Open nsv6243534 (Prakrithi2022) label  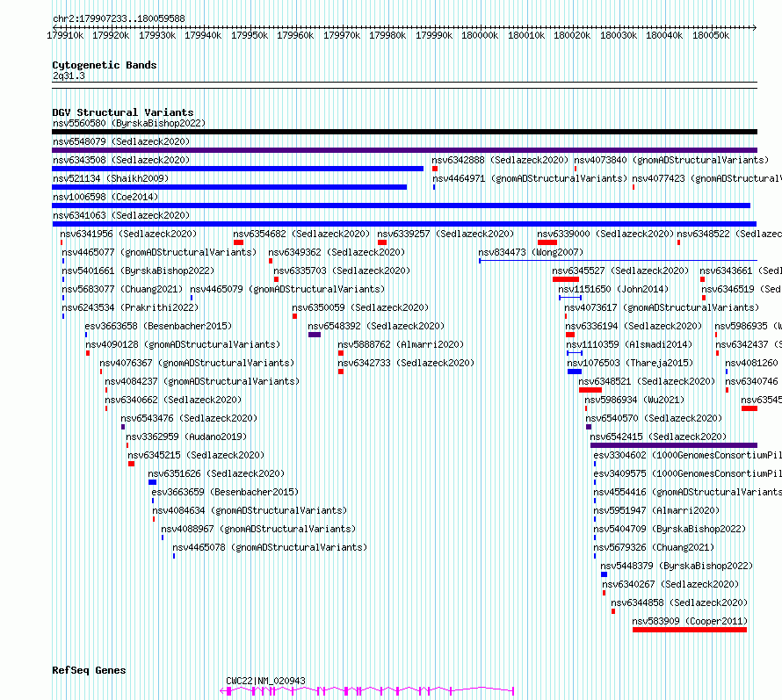tap(130, 307)
